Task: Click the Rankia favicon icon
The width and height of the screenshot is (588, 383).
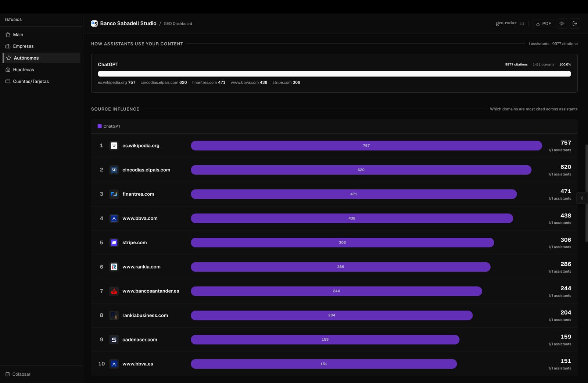Action: pyautogui.click(x=114, y=267)
